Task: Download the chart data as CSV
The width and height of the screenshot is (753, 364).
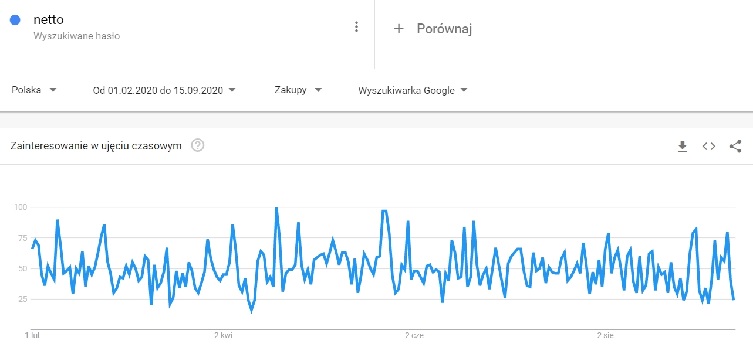Action: (682, 146)
